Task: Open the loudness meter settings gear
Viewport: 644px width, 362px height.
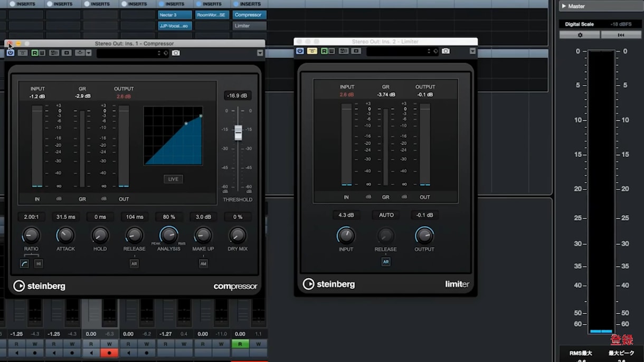Action: (x=580, y=35)
